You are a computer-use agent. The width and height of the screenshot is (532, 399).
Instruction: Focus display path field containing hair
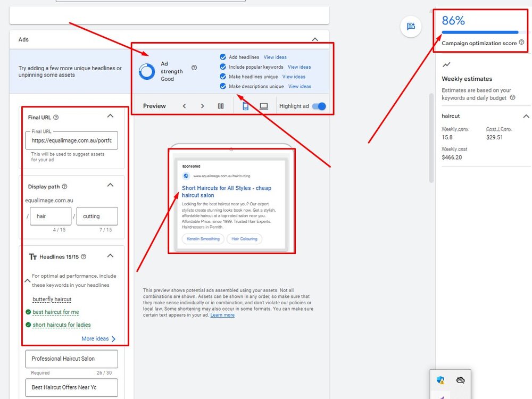[51, 216]
